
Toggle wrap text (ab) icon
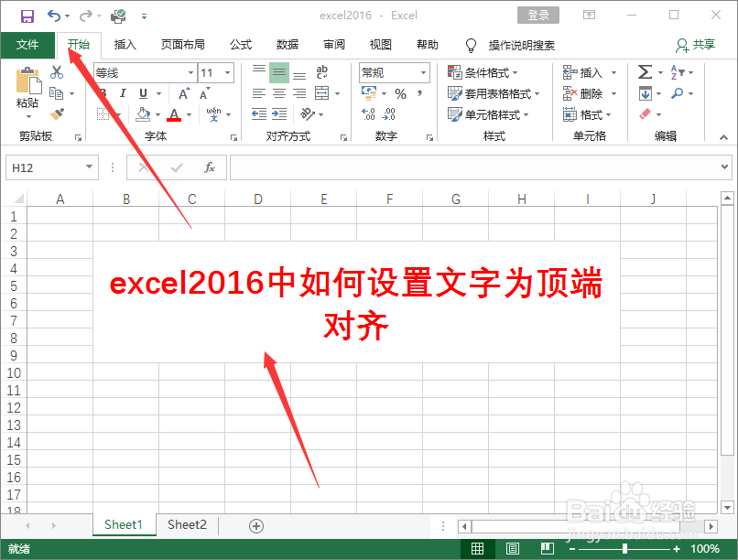click(x=322, y=72)
